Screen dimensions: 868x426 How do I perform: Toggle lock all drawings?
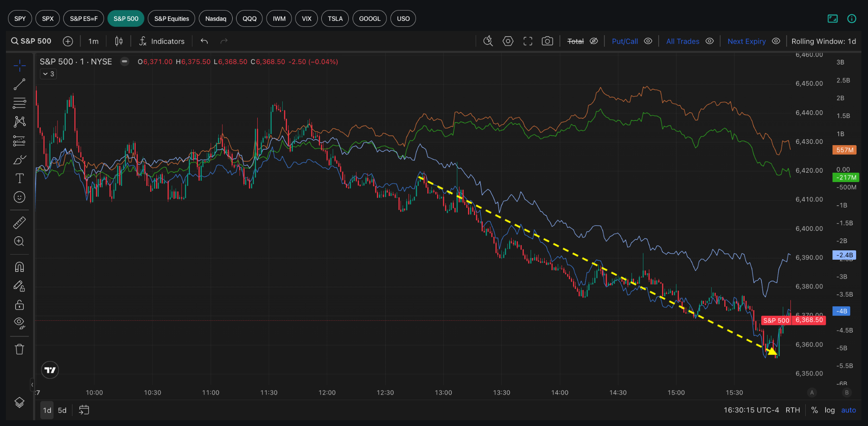[x=19, y=305]
